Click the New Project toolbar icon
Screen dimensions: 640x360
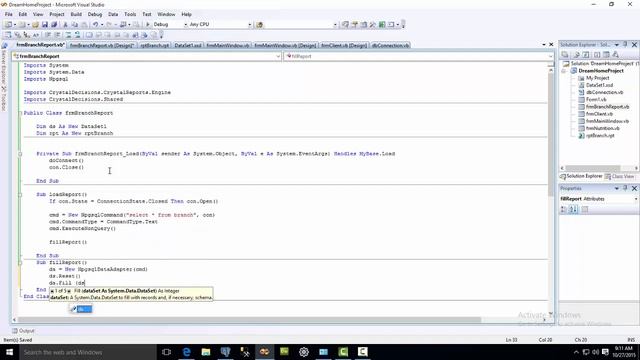(8, 24)
